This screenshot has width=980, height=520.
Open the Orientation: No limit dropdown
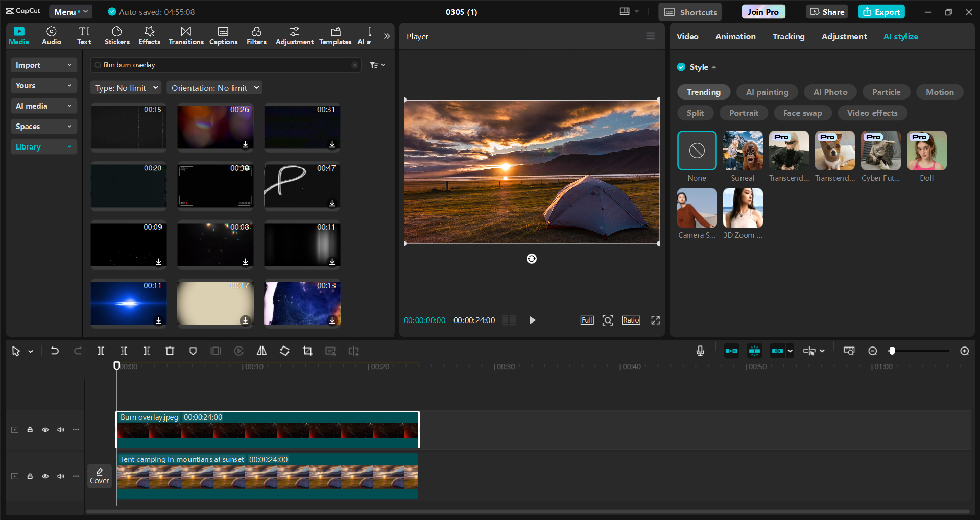pyautogui.click(x=214, y=87)
